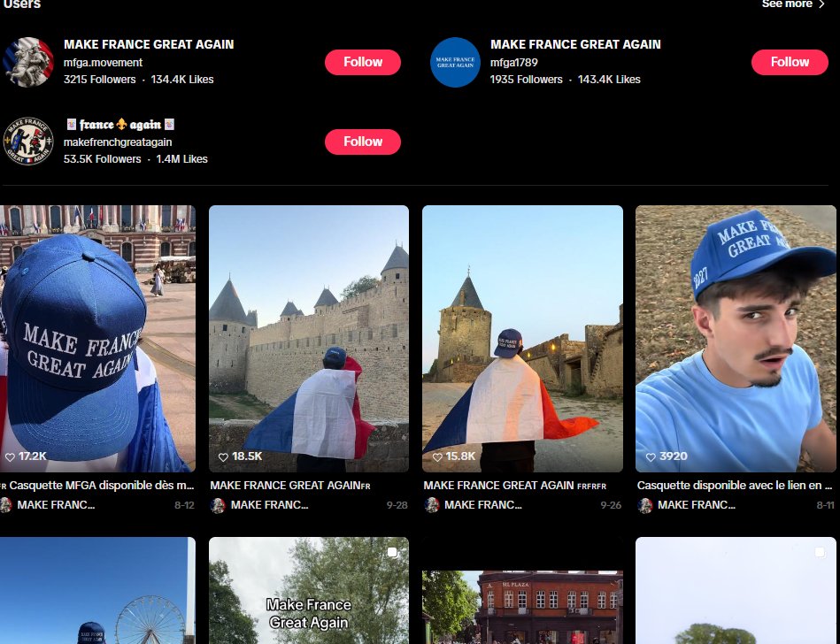This screenshot has height=644, width=840.
Task: Follow the mfga1789 account
Action: tap(790, 62)
